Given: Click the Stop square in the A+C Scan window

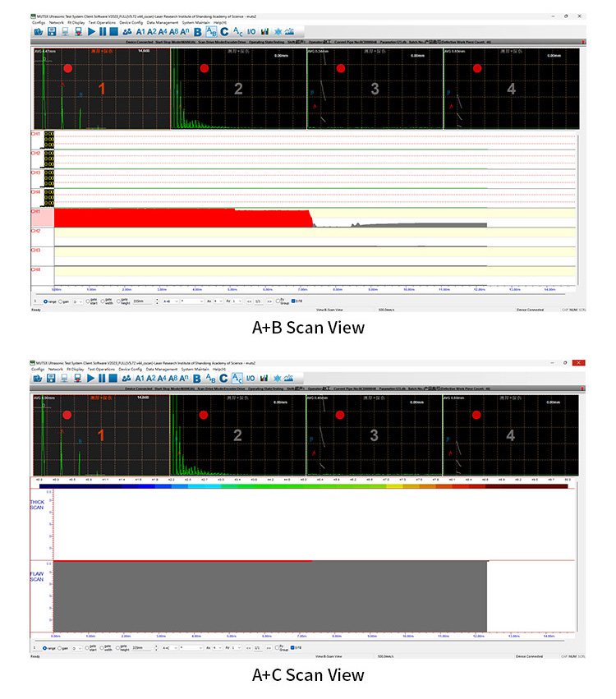Looking at the screenshot, I should pos(113,377).
